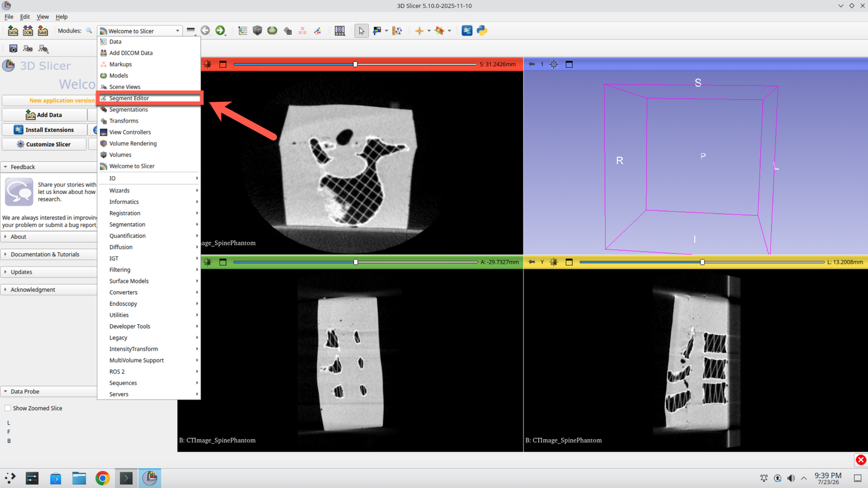Maximize the green slice view

pos(223,262)
